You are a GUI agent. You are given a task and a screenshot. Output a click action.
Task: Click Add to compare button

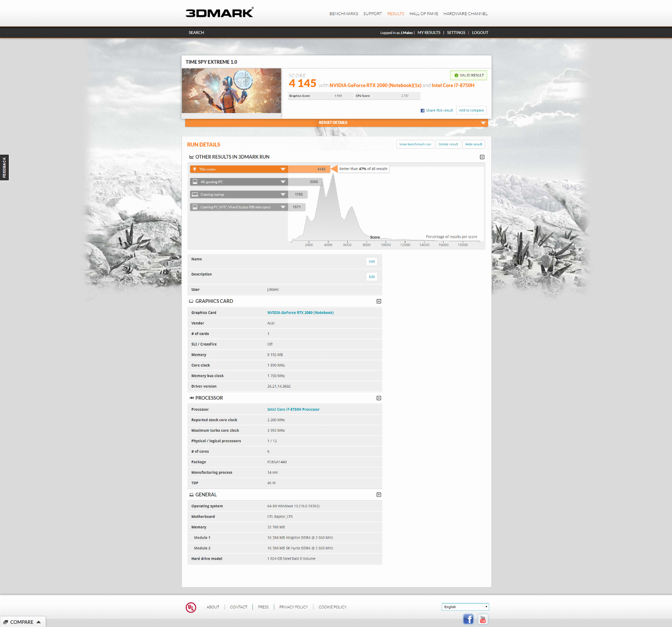pos(471,110)
